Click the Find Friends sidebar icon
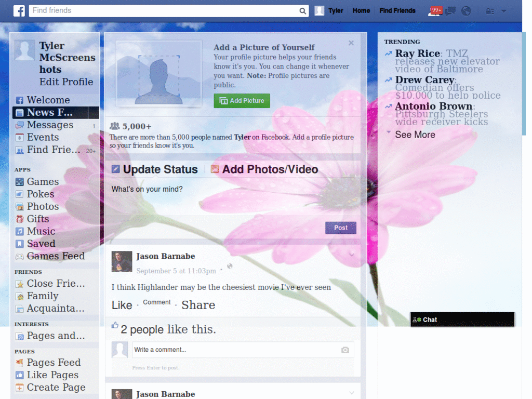Screen dimensions: 532x399 (20, 150)
